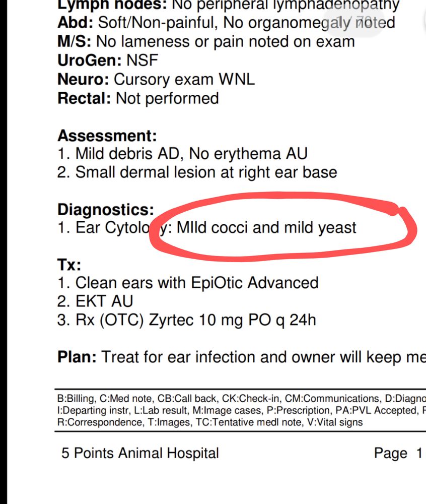Viewport: 426px width, 504px height.
Task: Click the Diagnostics heading
Action: [x=106, y=209]
